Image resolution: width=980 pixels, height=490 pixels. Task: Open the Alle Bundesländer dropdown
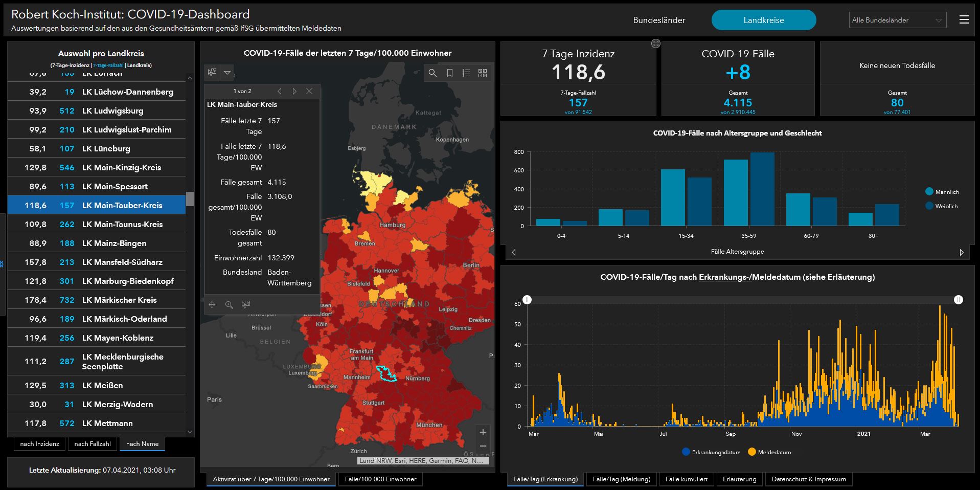[x=897, y=20]
